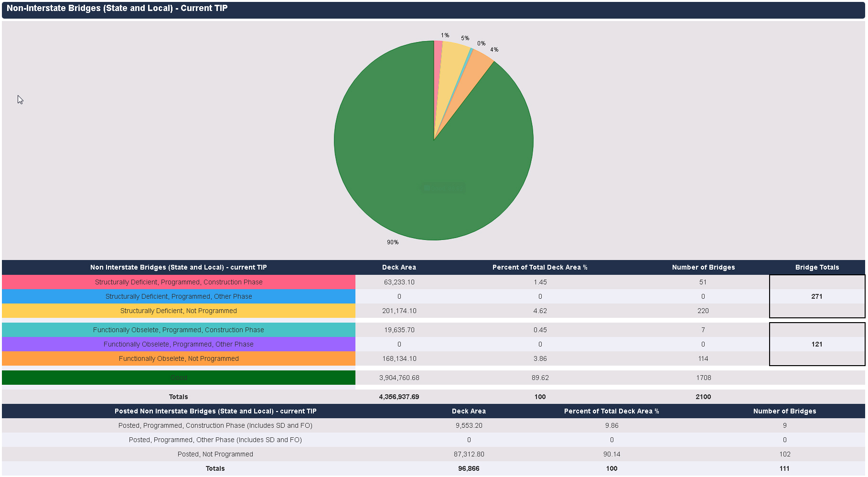Click the Bridge Totals column header

point(817,267)
